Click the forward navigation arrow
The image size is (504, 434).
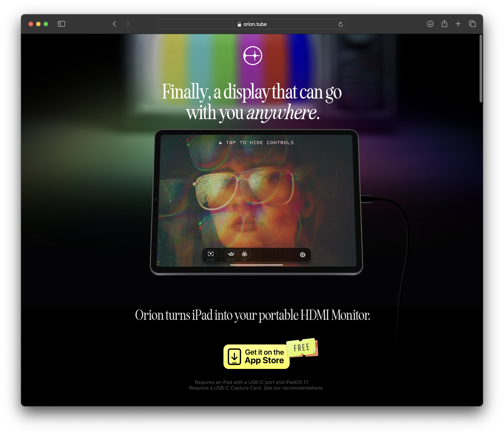[128, 24]
